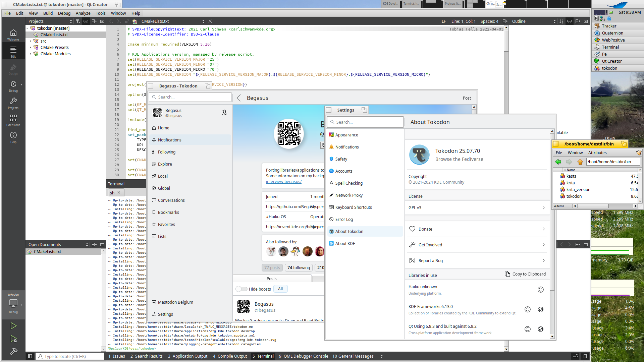Click the Type to locate field
The height and width of the screenshot is (362, 644).
(x=70, y=356)
